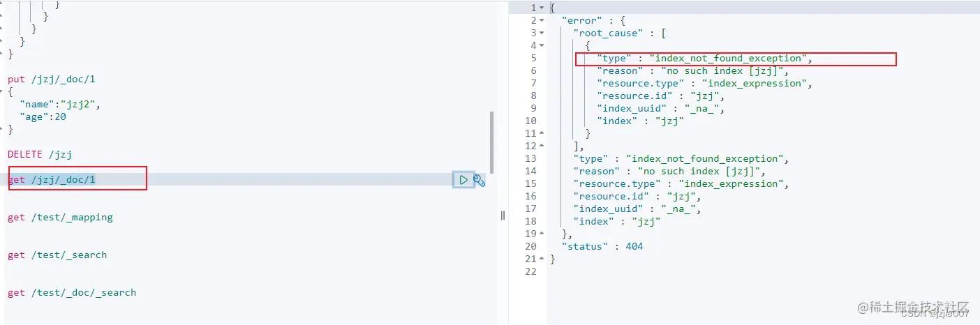Click the "get /test/_mapping" request
The image size is (980, 325).
pyautogui.click(x=60, y=218)
